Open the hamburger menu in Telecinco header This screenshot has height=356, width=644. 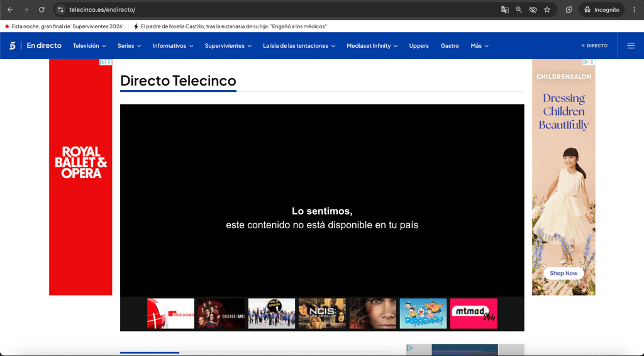(x=631, y=45)
